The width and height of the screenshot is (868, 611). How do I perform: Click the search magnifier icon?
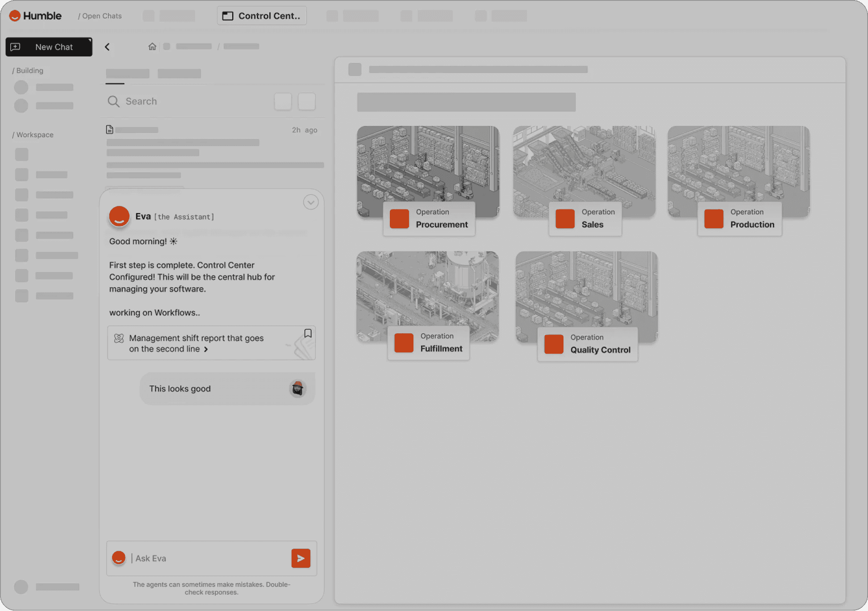point(113,101)
